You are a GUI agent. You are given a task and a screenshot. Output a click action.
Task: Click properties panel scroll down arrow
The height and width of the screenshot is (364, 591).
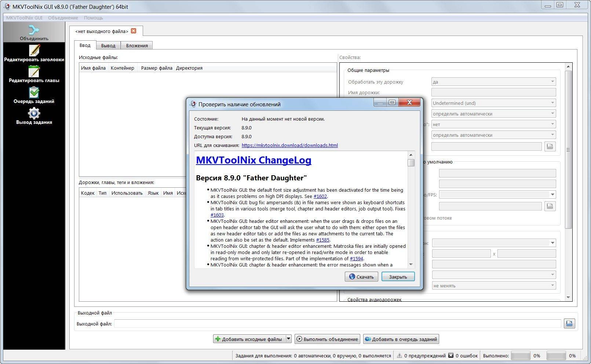tap(568, 297)
